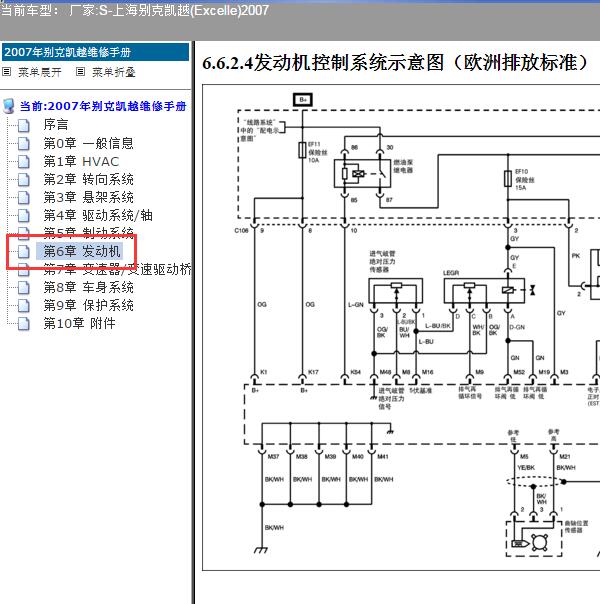
Task: Open 第4章 驱动系统/轴 chapter
Action: pyautogui.click(x=98, y=215)
